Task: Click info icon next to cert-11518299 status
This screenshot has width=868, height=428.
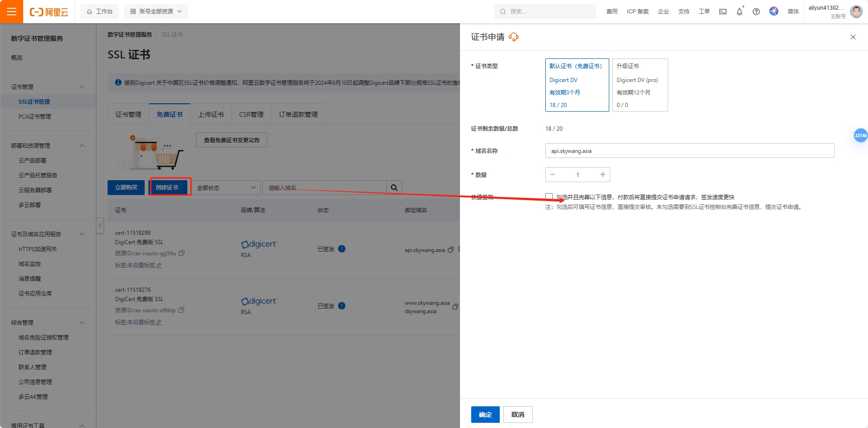Action: click(x=342, y=249)
